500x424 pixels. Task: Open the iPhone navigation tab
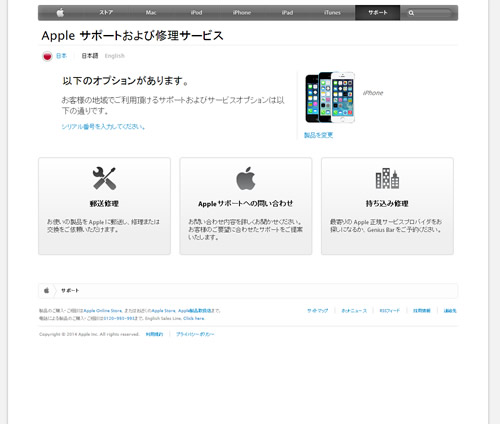click(242, 13)
